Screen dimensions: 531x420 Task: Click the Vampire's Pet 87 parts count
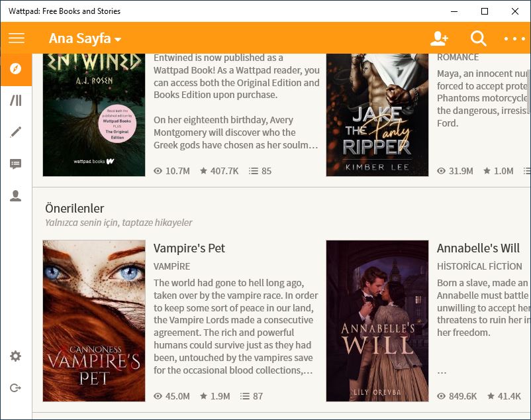click(x=252, y=396)
